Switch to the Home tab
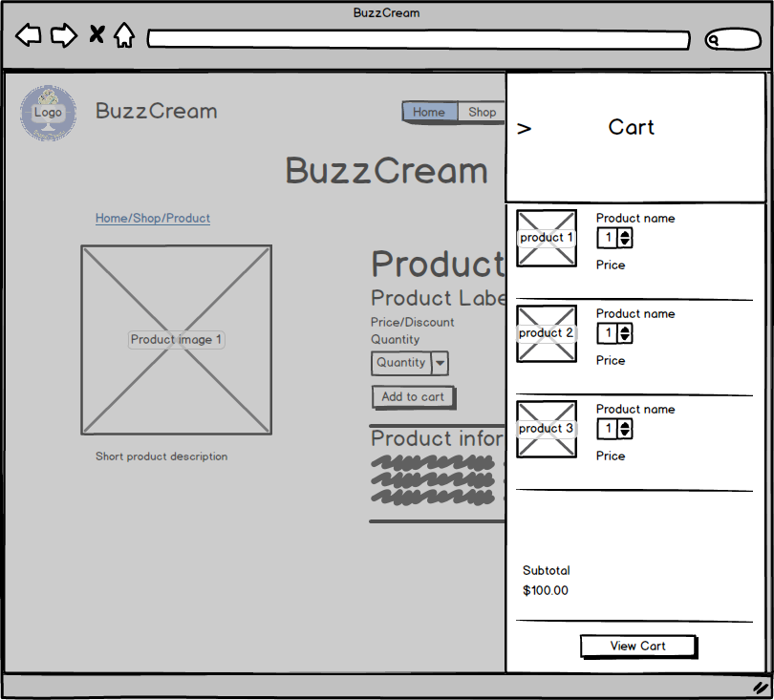This screenshot has height=700, width=774. (x=429, y=112)
